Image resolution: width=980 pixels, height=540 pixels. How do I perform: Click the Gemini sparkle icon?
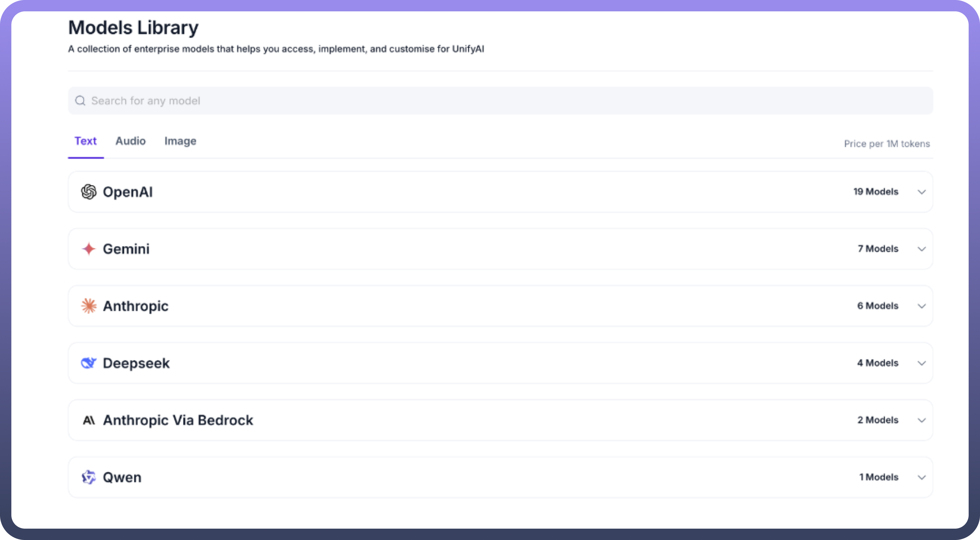click(89, 249)
